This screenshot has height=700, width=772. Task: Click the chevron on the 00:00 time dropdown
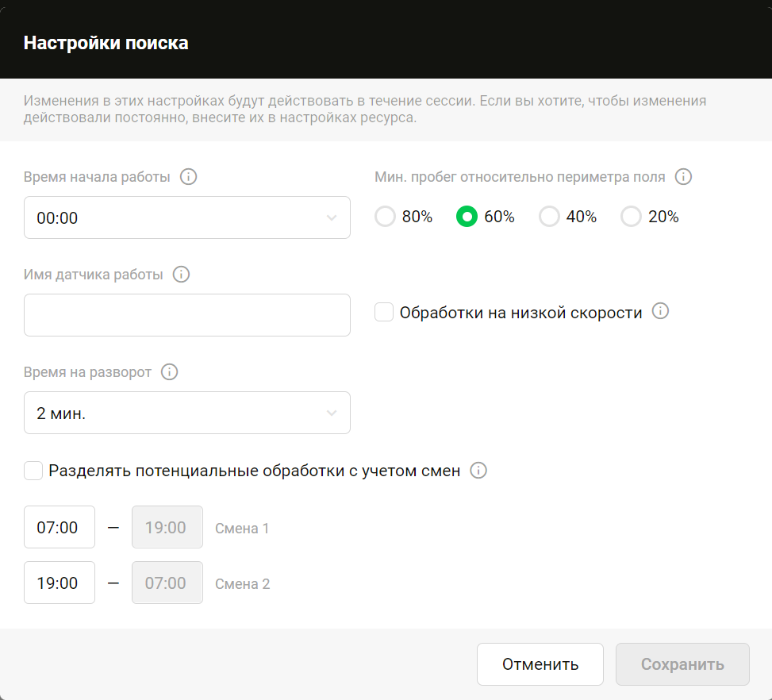pyautogui.click(x=333, y=217)
